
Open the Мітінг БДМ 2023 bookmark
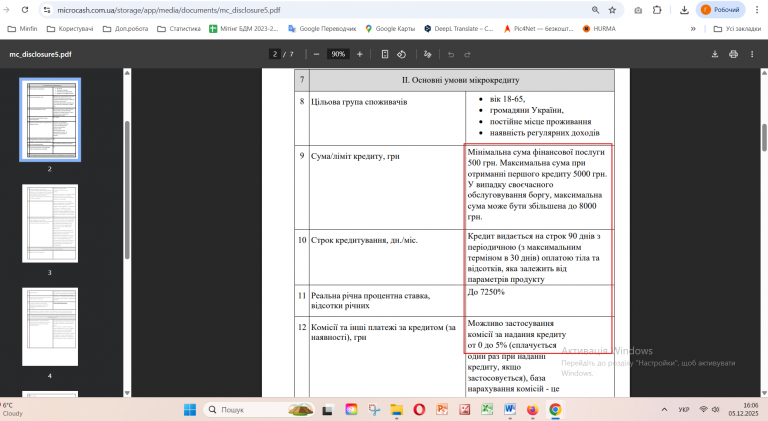click(x=243, y=29)
